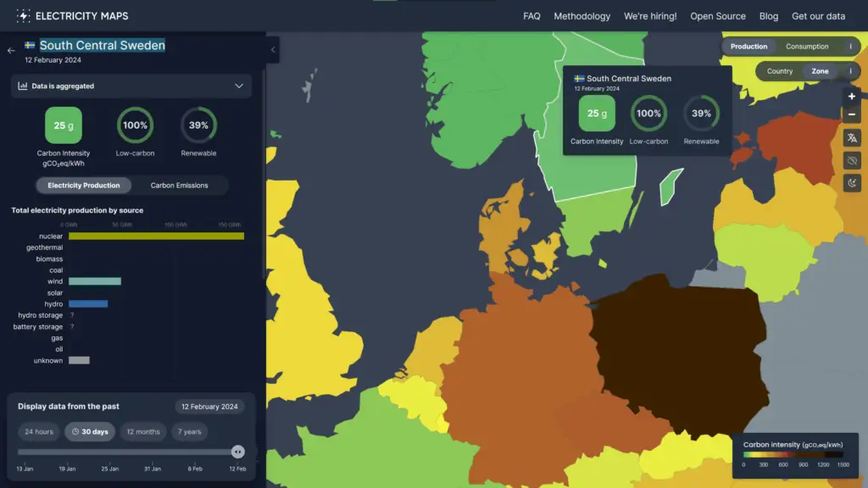Click the unknown production bar
Image resolution: width=868 pixels, height=488 pixels.
[x=79, y=361]
